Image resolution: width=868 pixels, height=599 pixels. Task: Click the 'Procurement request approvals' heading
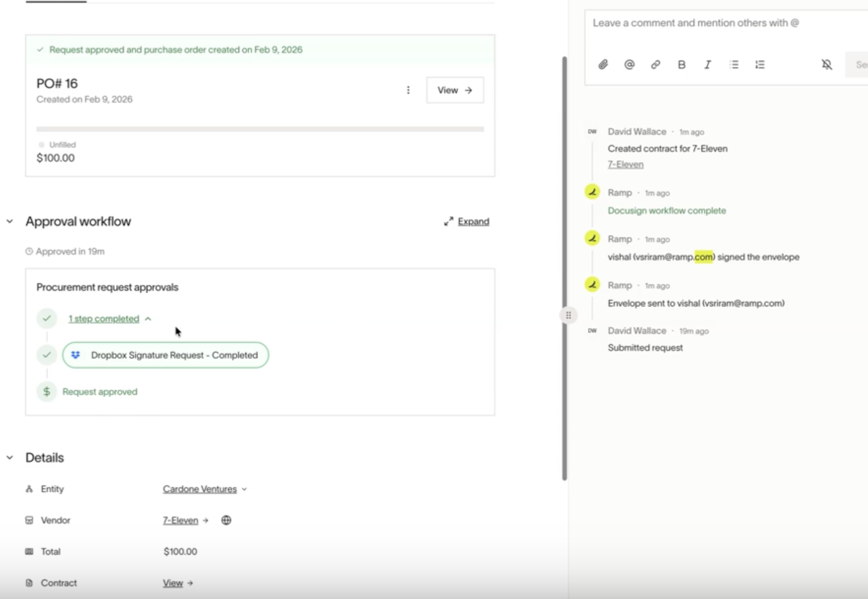pos(107,287)
